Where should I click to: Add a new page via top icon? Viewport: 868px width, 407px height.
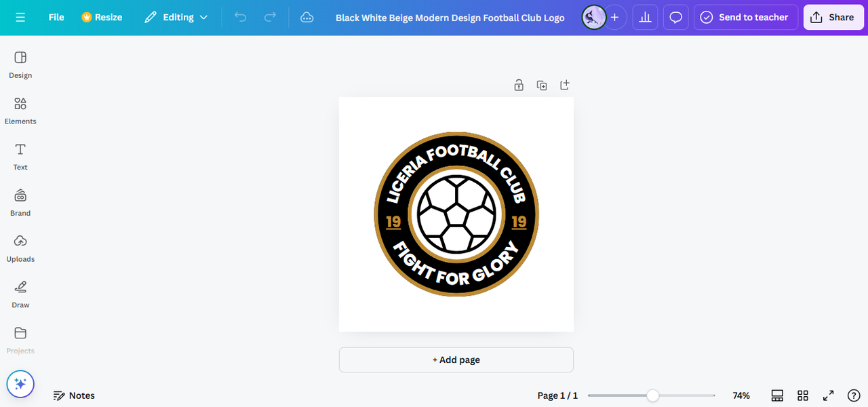(564, 85)
